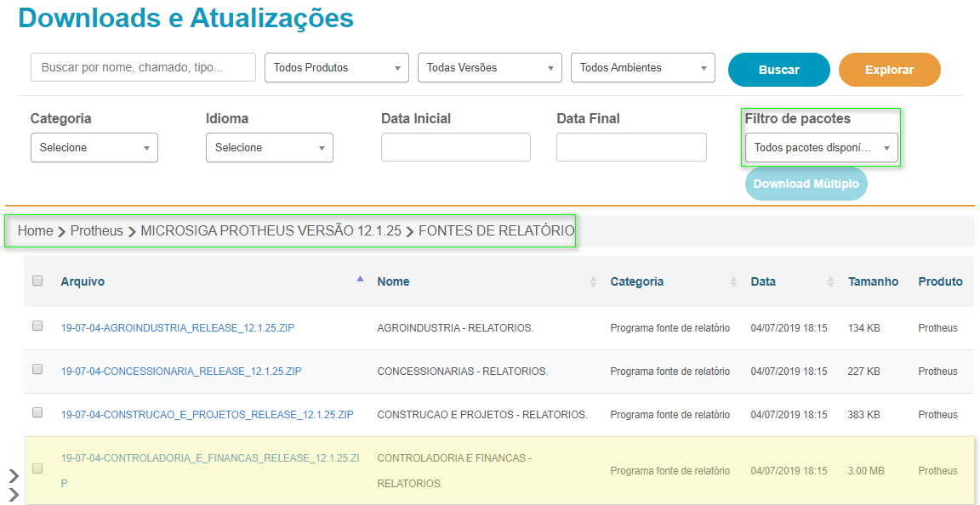Go to Home in the breadcrumb
Screen dimensions: 980x505
[35, 231]
